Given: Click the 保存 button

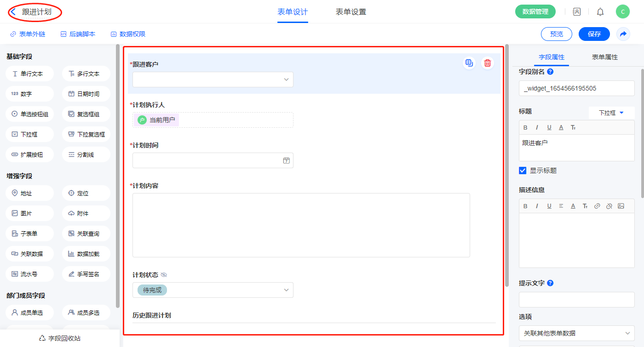Looking at the screenshot, I should point(594,34).
